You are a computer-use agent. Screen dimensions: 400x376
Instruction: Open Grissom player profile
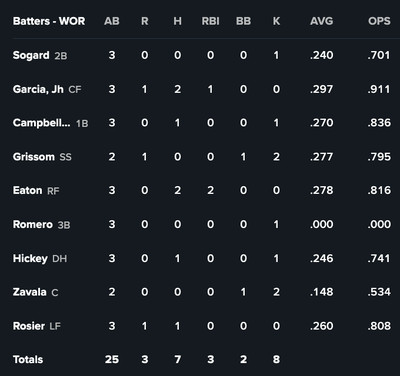point(33,157)
